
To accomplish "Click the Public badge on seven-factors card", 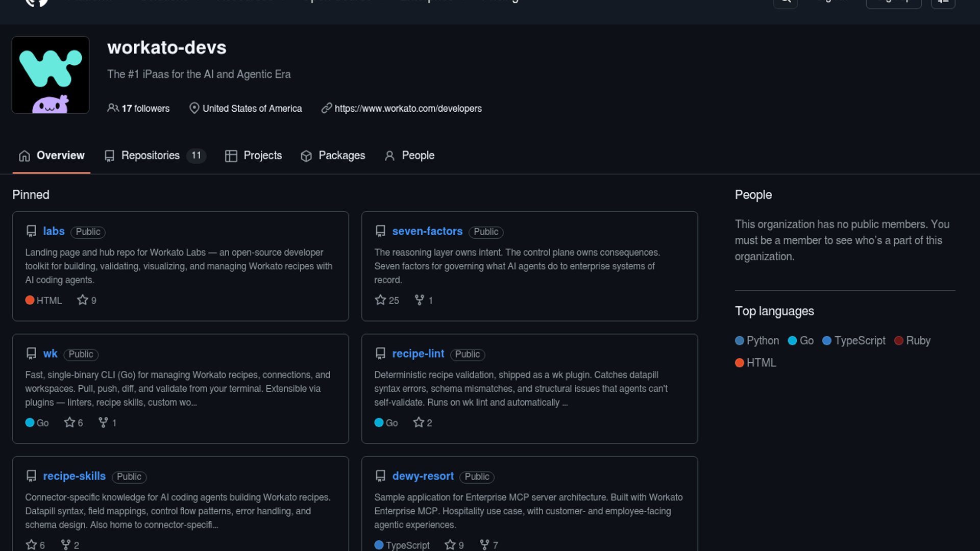I will coord(486,232).
